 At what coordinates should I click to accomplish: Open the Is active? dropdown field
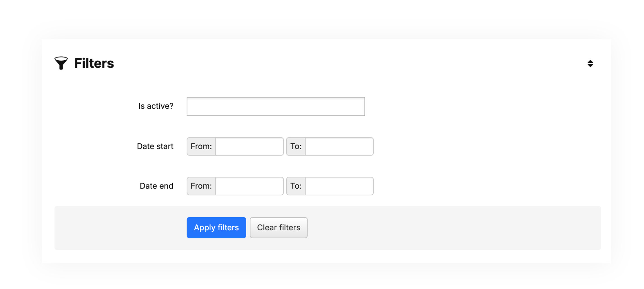[275, 106]
